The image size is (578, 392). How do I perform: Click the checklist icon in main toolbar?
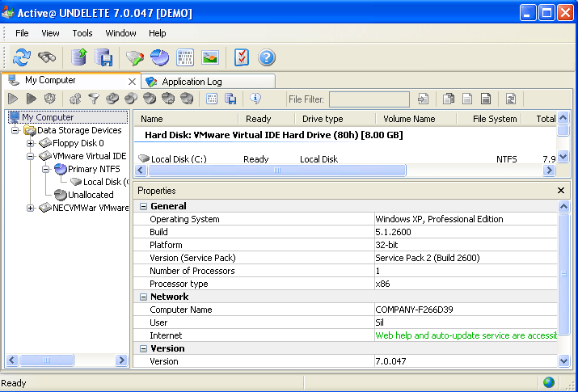(241, 57)
